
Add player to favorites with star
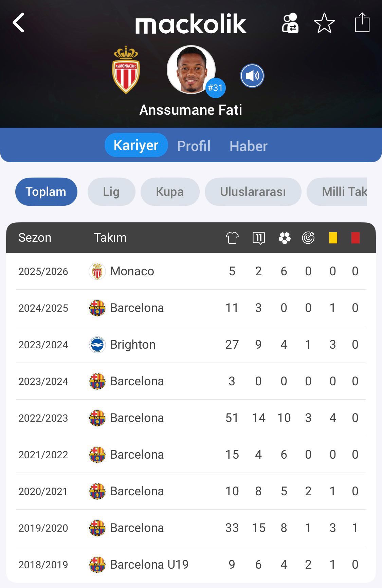point(324,23)
